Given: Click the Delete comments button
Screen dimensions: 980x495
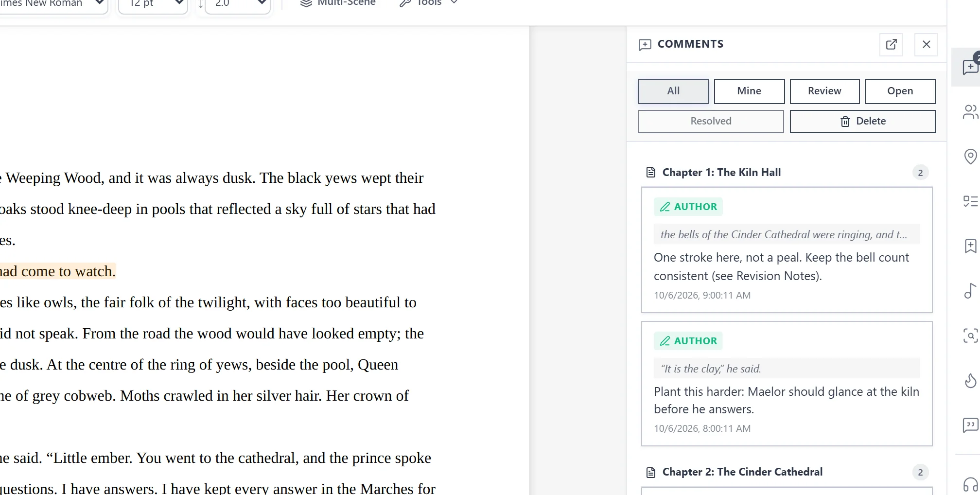Looking at the screenshot, I should [x=862, y=121].
